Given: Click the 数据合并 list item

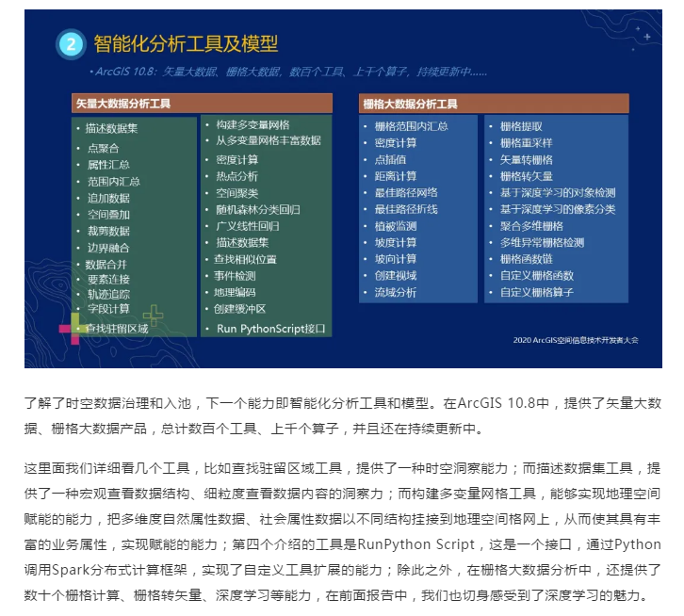Looking at the screenshot, I should [106, 265].
